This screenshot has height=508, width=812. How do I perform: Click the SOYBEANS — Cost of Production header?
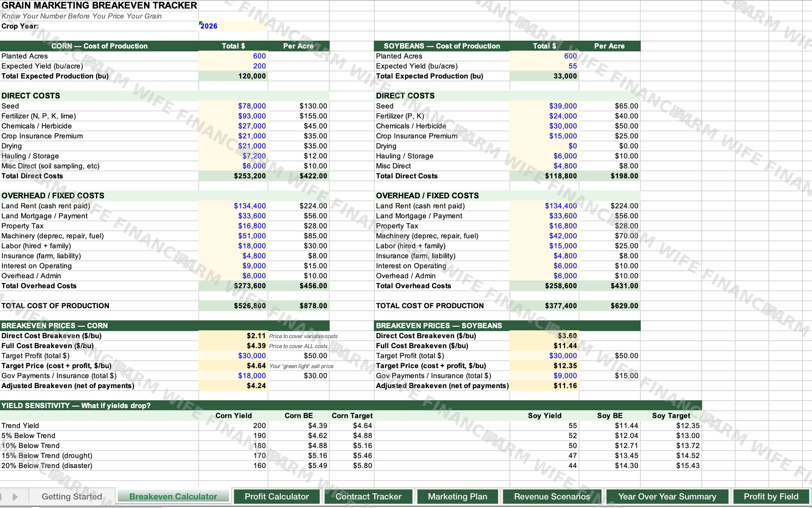[x=442, y=46]
